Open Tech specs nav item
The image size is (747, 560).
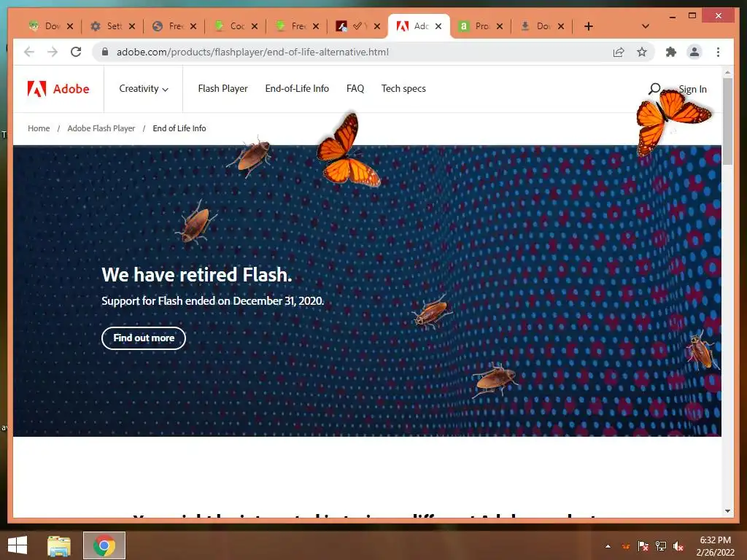403,88
